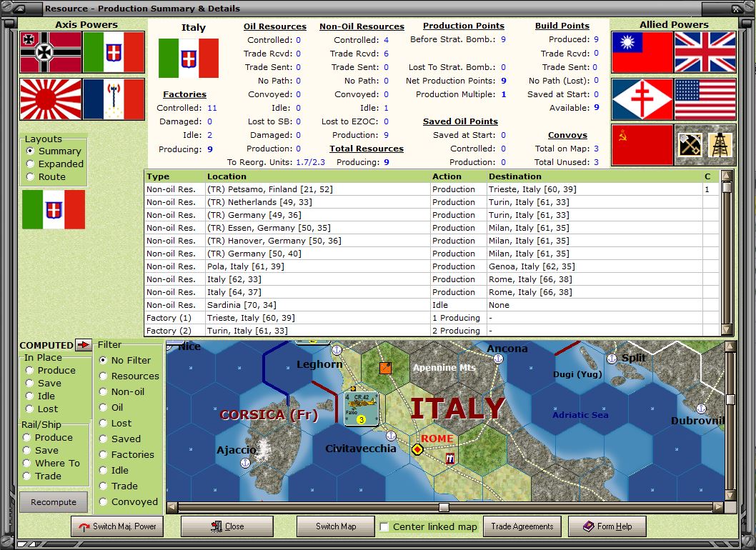Select the Vichy France flag
Screen dimensions: 756x550
point(114,99)
